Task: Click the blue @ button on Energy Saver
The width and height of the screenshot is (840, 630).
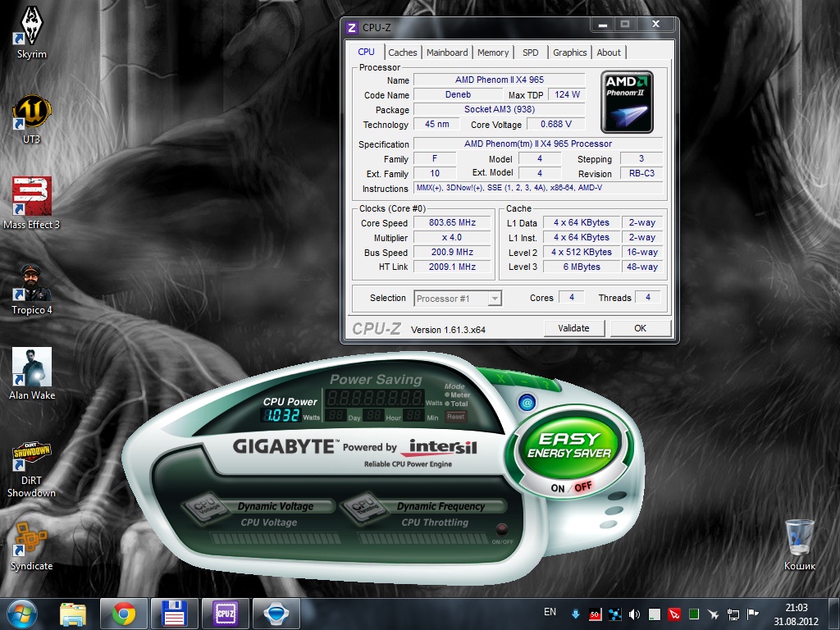Action: (x=527, y=402)
